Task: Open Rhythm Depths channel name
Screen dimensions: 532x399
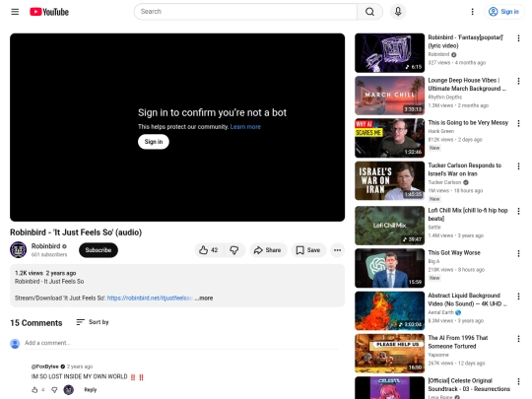Action: click(x=444, y=97)
